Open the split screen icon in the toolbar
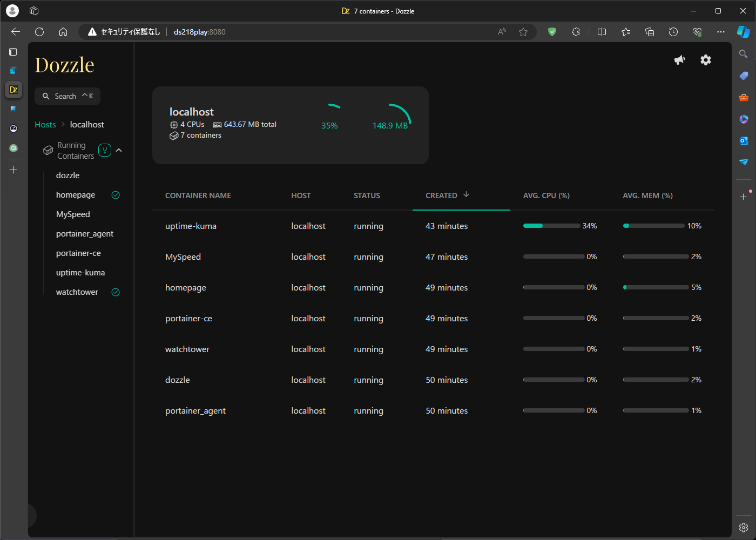 [x=602, y=32]
